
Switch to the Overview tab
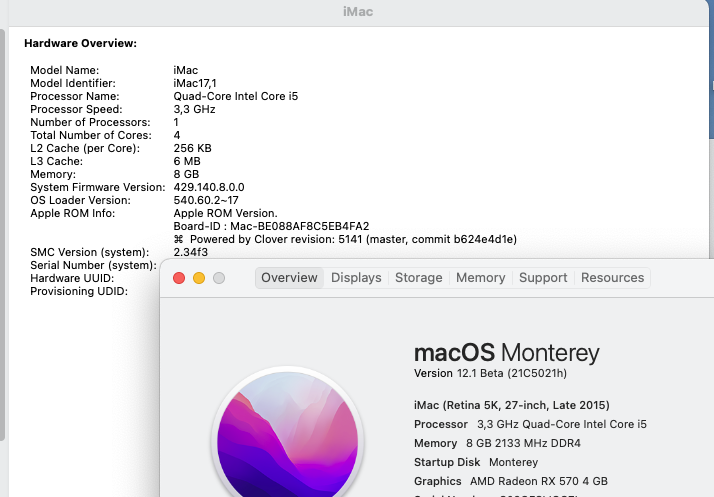coord(289,278)
